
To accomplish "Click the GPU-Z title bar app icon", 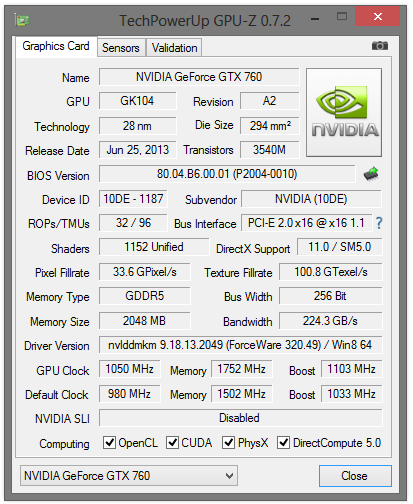I will point(22,20).
